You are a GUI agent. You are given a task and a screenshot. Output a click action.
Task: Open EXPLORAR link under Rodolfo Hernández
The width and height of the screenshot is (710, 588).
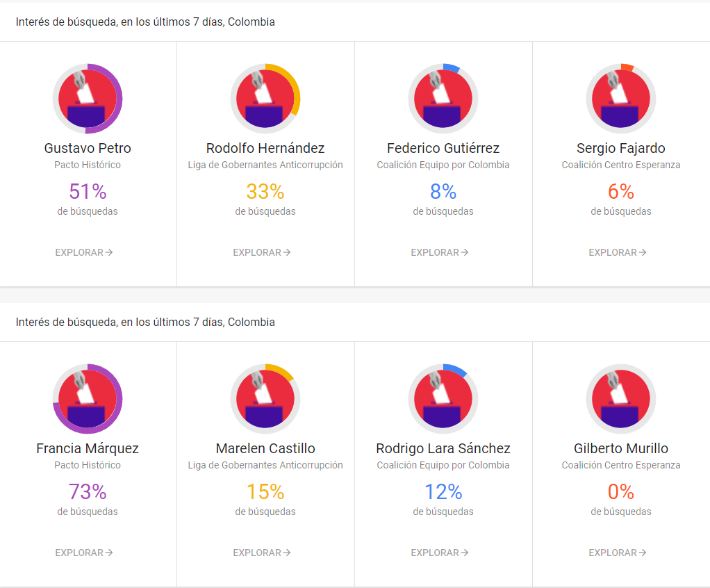pyautogui.click(x=262, y=252)
